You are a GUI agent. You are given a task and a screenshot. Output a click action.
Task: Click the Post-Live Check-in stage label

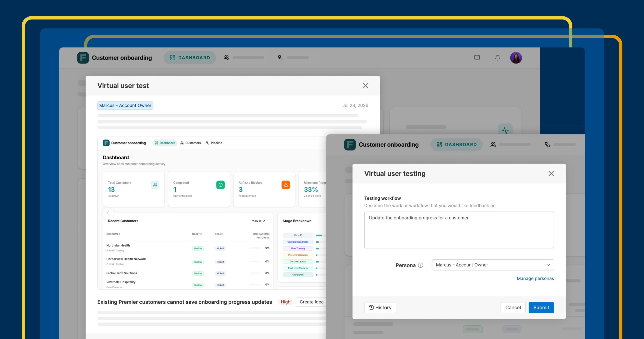[298, 268]
